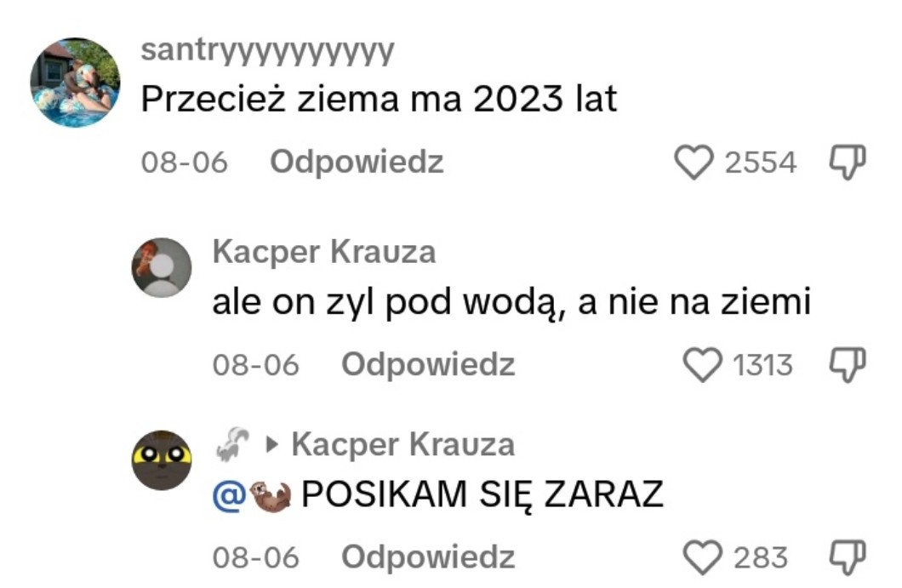This screenshot has width=902, height=588.
Task: Dislike the comment about Earth being 2023 years old
Action: [x=848, y=162]
